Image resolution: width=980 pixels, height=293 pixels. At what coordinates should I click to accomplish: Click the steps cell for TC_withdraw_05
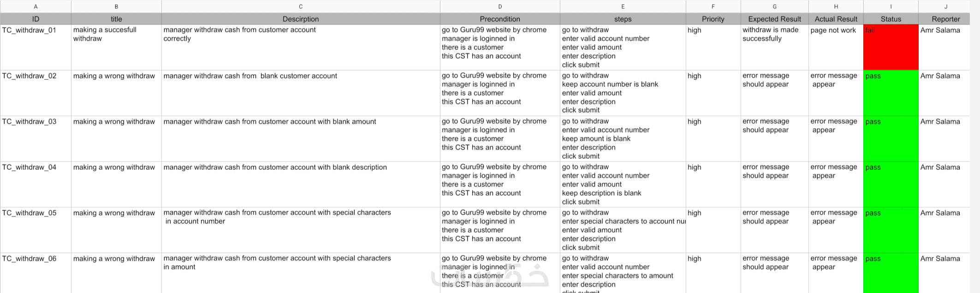[x=623, y=230]
